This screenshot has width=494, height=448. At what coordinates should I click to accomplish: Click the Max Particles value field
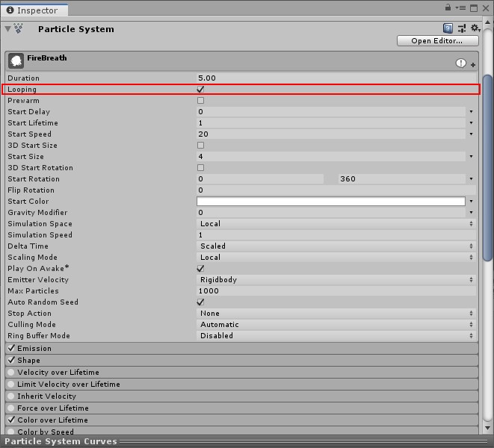pos(336,291)
